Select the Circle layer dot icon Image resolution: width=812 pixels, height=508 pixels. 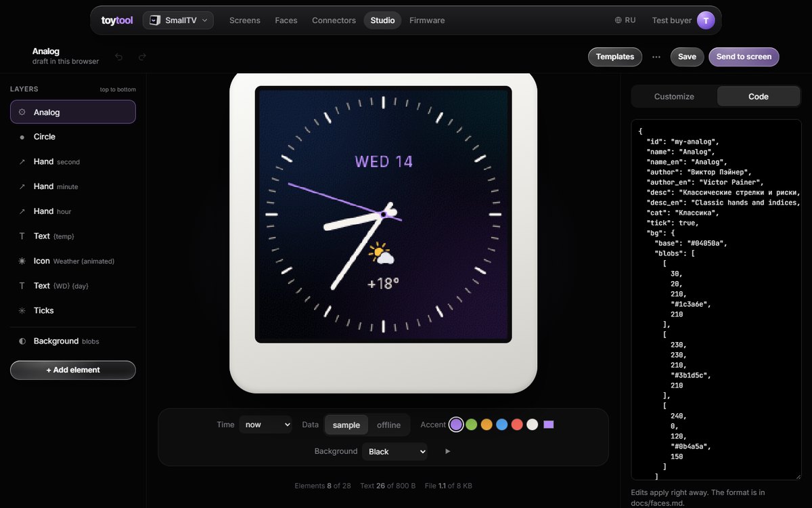pos(22,137)
